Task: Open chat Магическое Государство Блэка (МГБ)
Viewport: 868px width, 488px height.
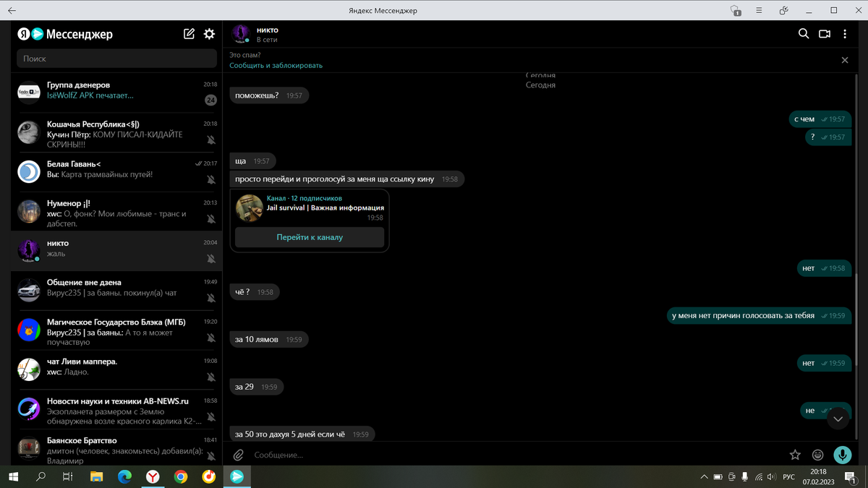Action: [x=116, y=330]
